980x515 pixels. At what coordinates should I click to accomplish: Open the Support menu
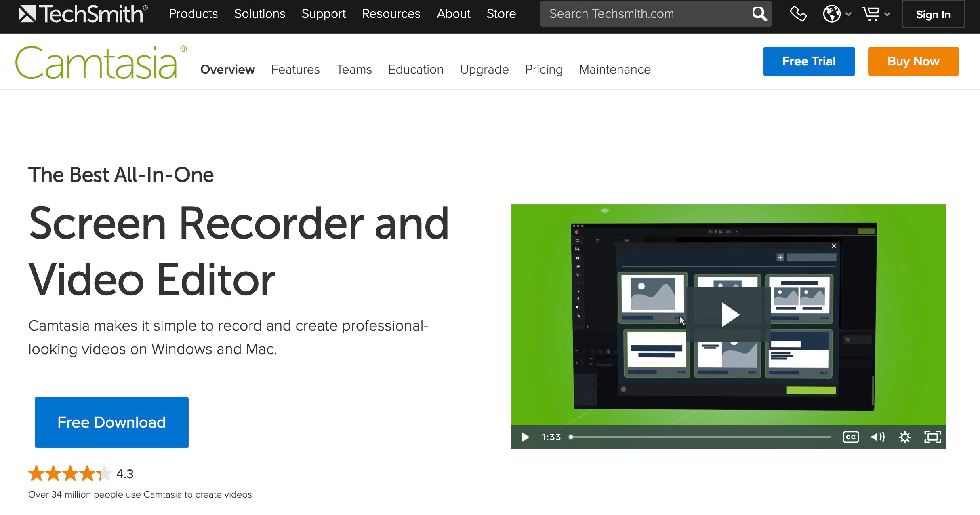point(324,14)
